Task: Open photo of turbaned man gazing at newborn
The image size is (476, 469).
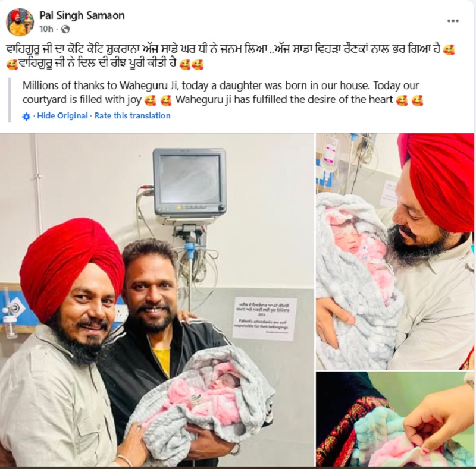Action: point(395,251)
